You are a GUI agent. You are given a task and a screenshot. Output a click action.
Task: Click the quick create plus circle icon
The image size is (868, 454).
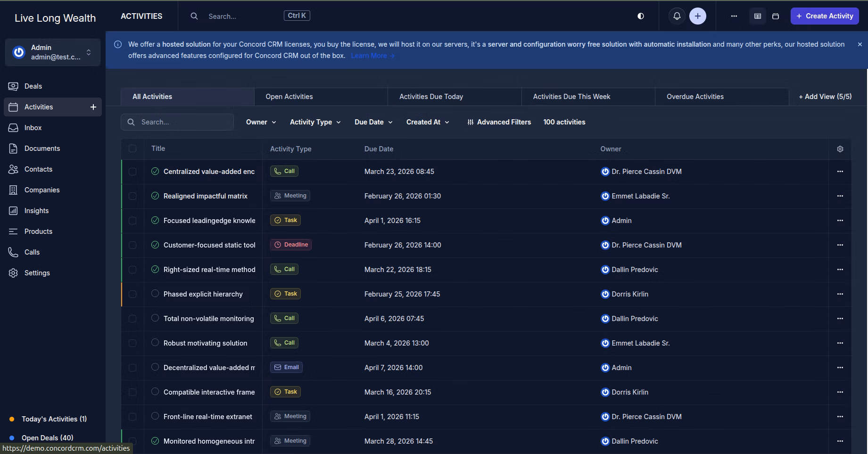[x=697, y=16]
